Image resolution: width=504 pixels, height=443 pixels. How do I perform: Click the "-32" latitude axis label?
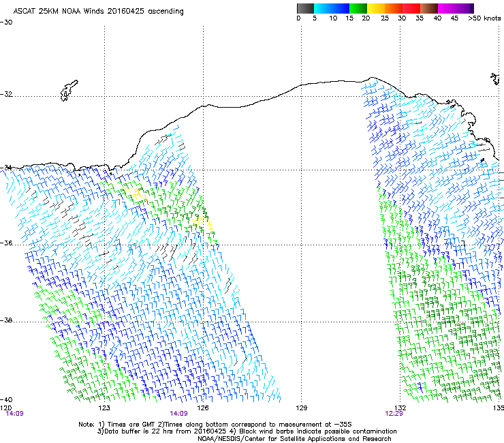(6, 94)
